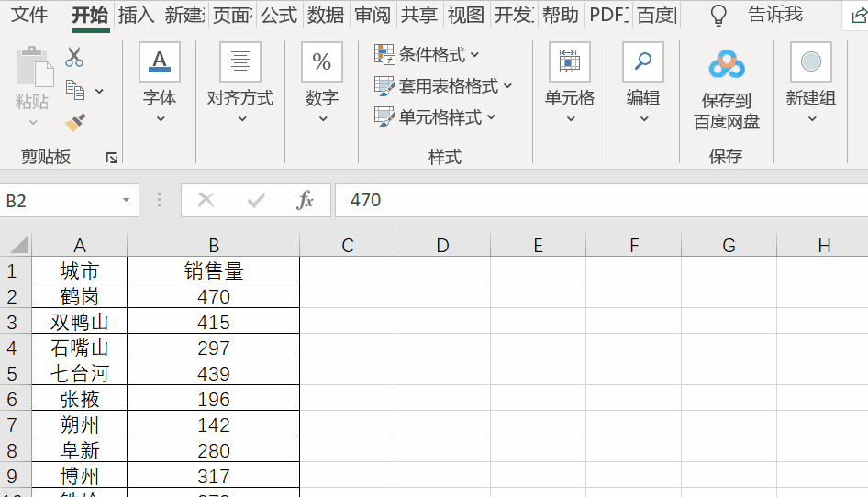Viewport: 868px width, 497px height.
Task: Open the Alignment (对齐方式) group icon
Action: pyautogui.click(x=240, y=61)
